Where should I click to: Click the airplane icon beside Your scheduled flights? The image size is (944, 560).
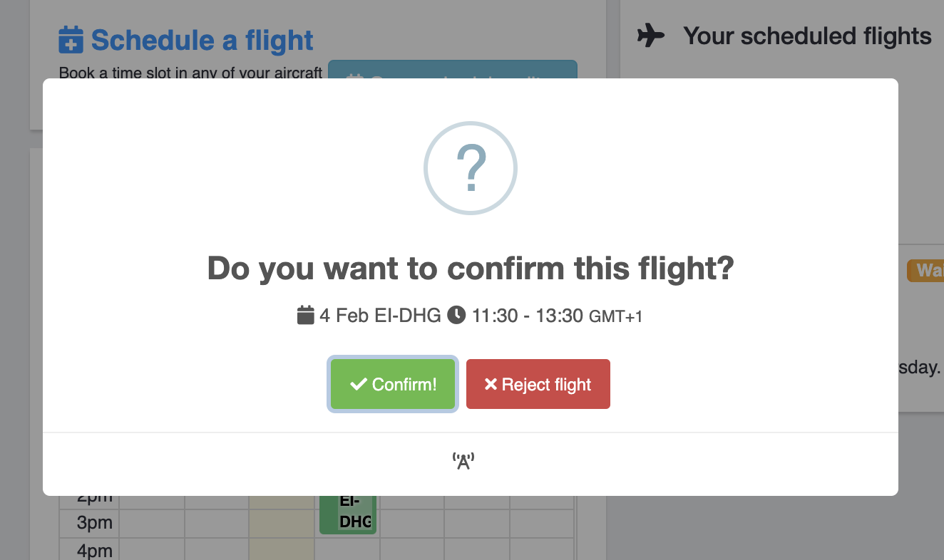(x=650, y=35)
